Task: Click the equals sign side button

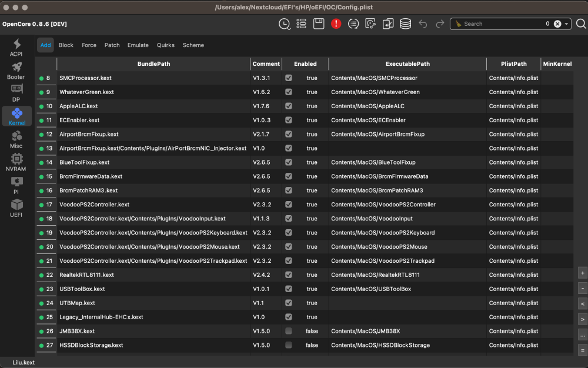Action: pos(582,351)
